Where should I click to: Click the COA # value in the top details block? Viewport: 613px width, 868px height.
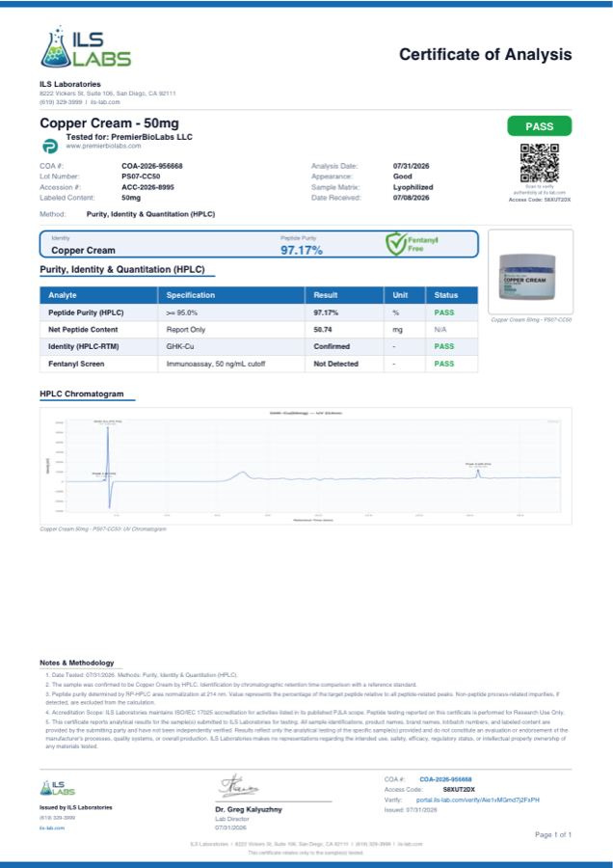point(152,166)
